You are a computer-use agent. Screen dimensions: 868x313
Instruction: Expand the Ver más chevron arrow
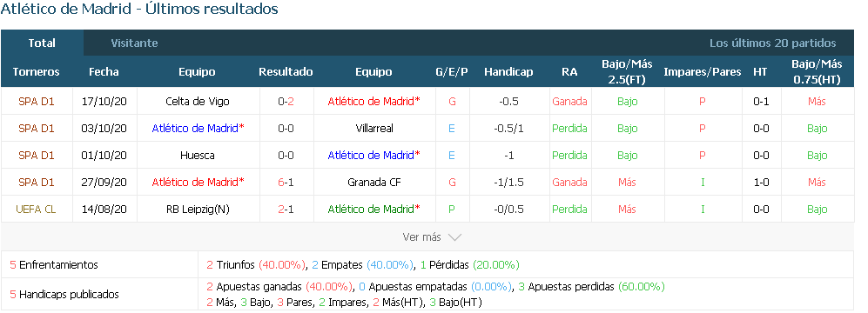(x=454, y=237)
